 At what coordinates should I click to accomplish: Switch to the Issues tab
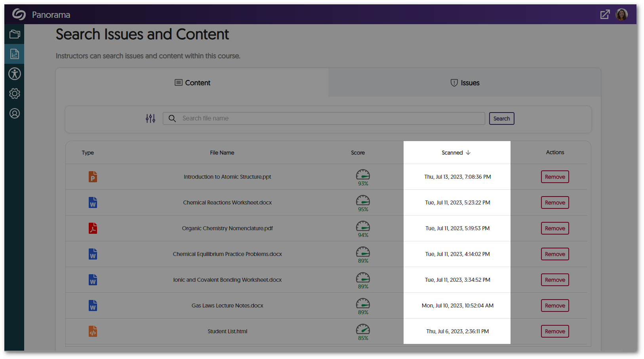(x=465, y=82)
